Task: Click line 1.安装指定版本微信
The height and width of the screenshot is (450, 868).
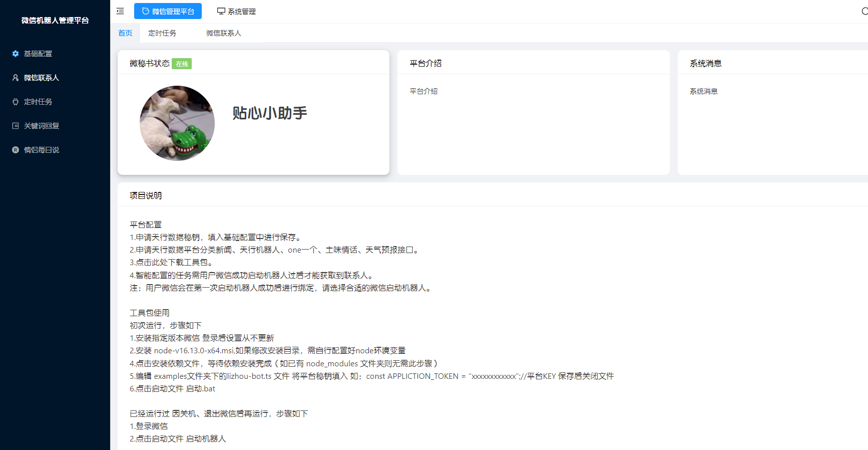Action: [202, 338]
